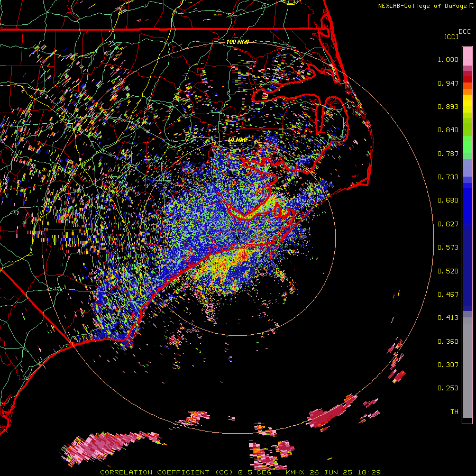Select the 0.467 scale value
The image size is (476, 476).
pyautogui.click(x=448, y=295)
